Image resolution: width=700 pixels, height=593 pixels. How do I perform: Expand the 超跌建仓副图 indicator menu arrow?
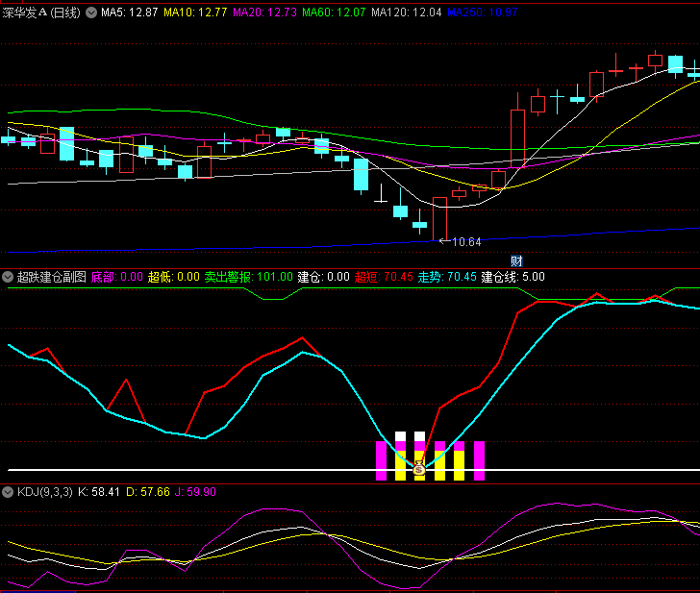point(8,277)
